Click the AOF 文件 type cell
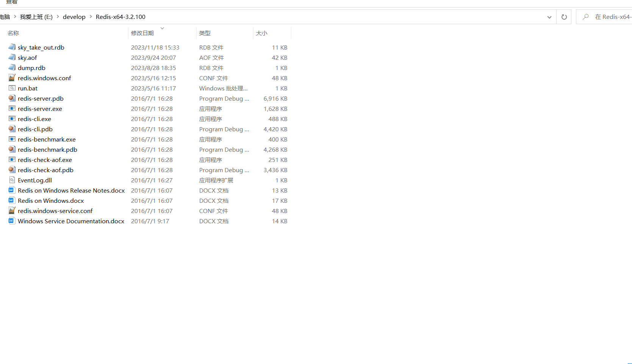632x364 pixels. 212,58
